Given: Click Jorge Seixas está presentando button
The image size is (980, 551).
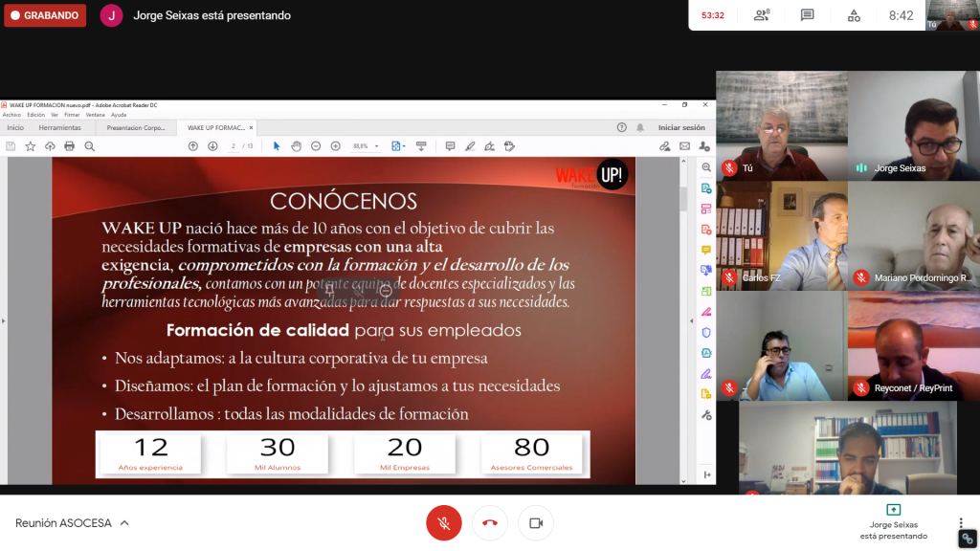Looking at the screenshot, I should click(894, 523).
